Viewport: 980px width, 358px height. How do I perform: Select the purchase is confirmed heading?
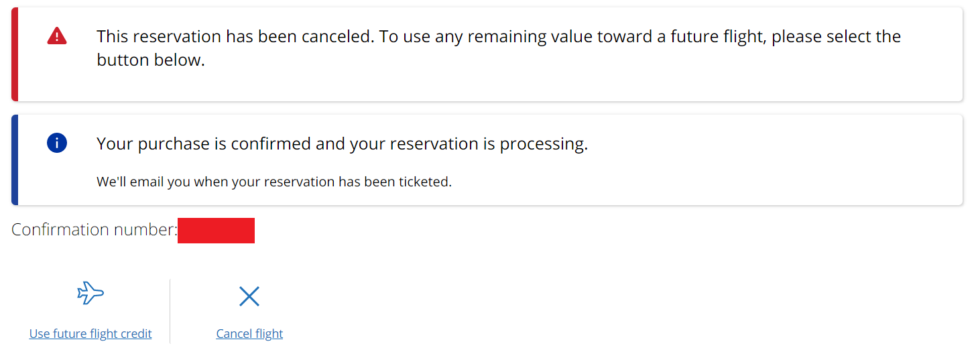(x=342, y=143)
